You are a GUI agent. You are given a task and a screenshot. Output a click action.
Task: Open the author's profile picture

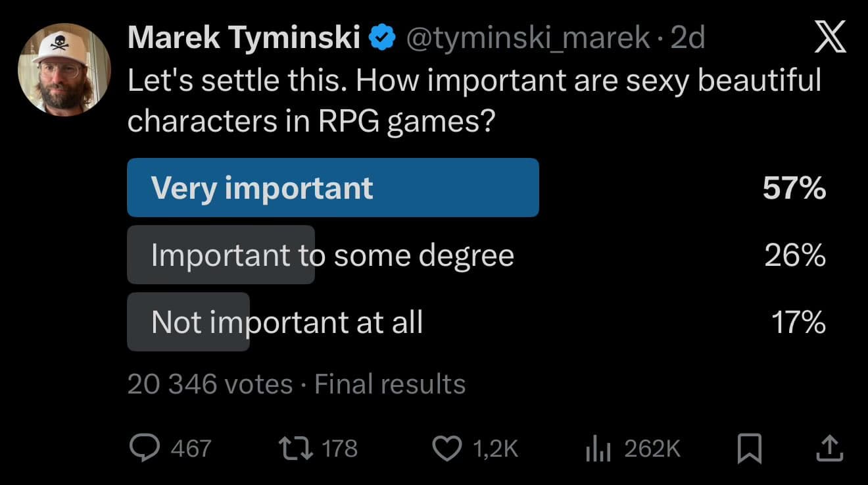click(x=64, y=69)
